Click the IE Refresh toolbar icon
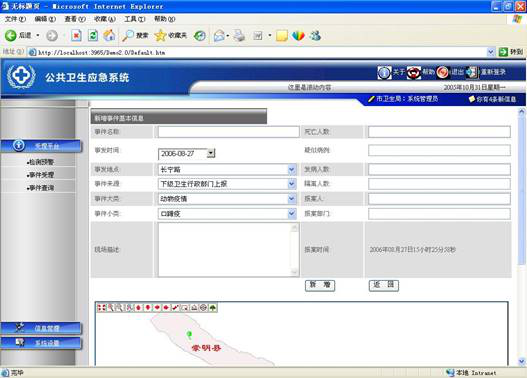This screenshot has width=527, height=378. 93,35
